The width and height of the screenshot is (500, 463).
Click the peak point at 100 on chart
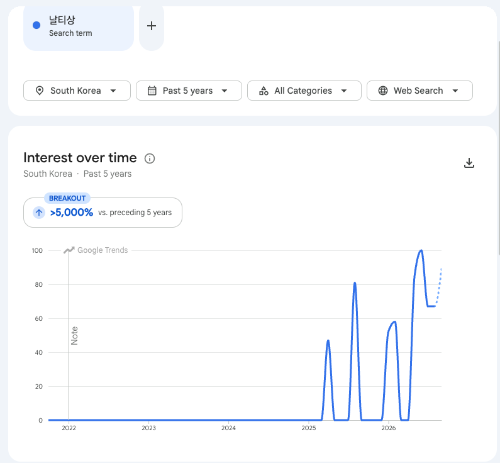coord(421,250)
